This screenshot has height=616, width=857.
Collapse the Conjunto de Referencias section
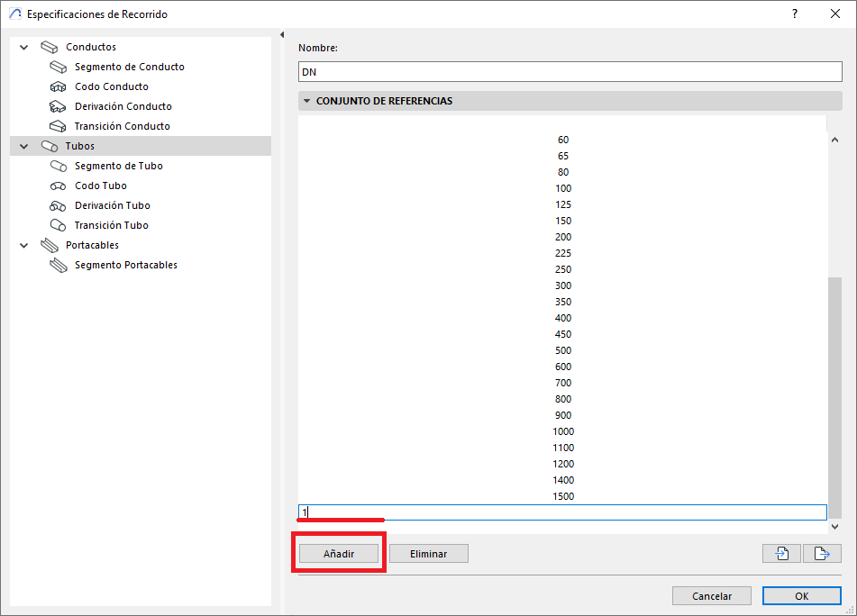(307, 102)
